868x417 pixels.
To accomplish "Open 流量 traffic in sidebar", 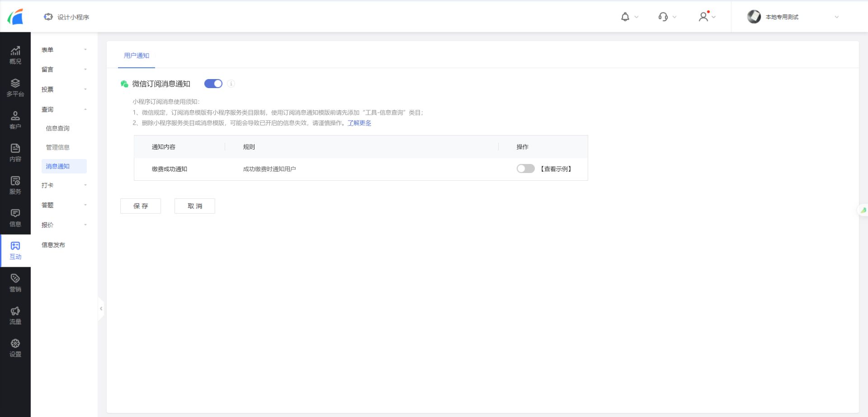I will 15,315.
